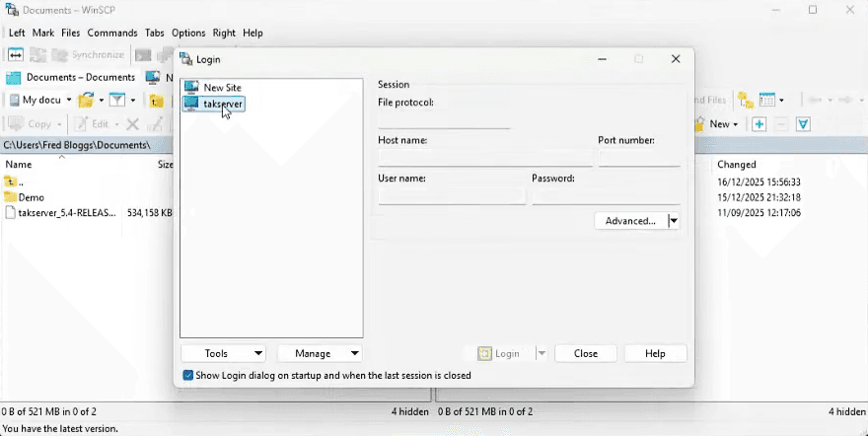The height and width of the screenshot is (436, 868).
Task: Click the blue triangle selection filter icon
Action: [x=803, y=124]
